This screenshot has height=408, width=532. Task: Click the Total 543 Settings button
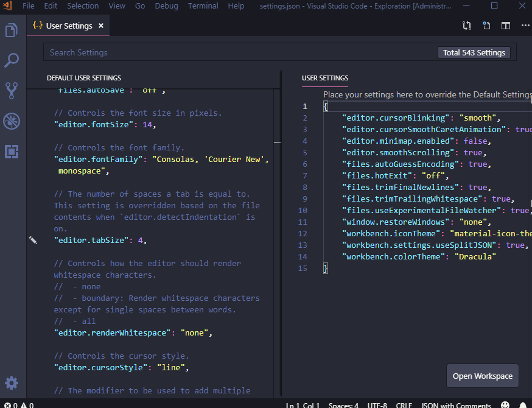(x=474, y=52)
